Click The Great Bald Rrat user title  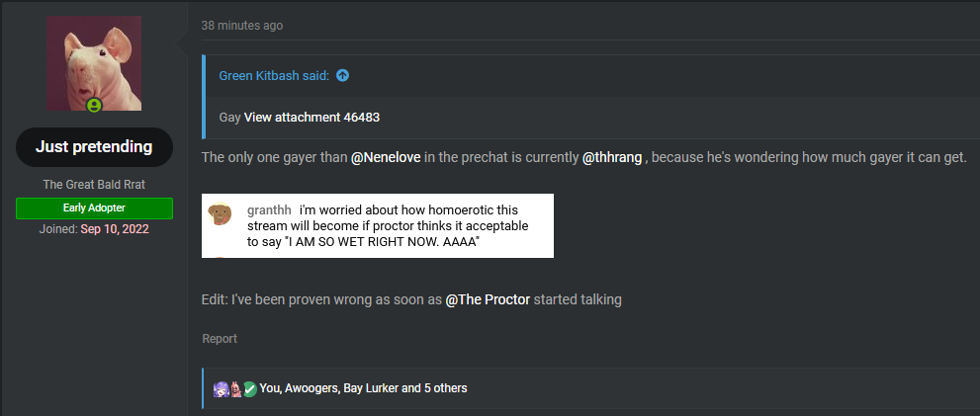click(x=94, y=184)
